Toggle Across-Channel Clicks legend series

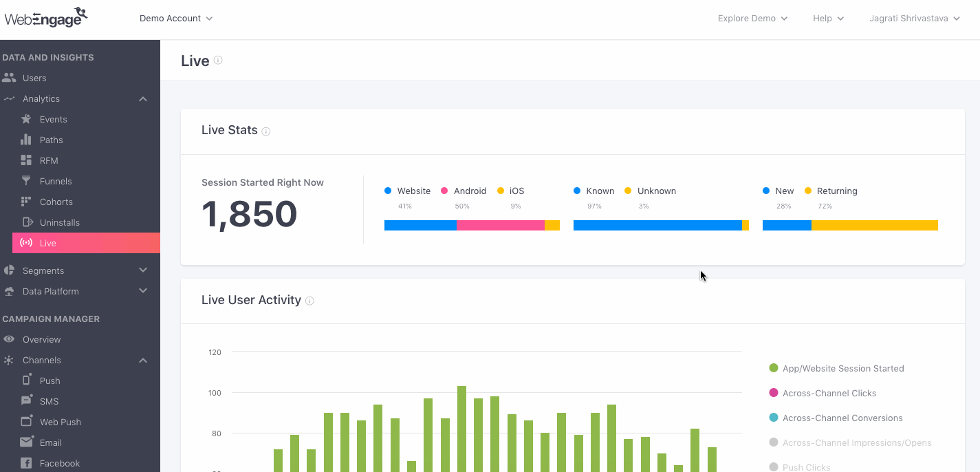(823, 393)
